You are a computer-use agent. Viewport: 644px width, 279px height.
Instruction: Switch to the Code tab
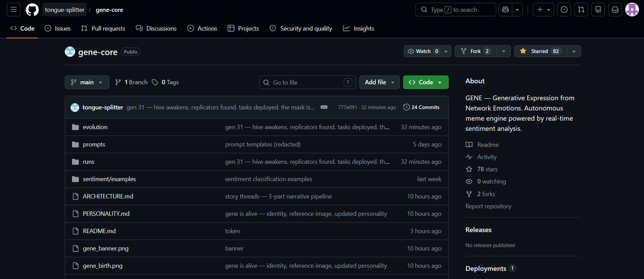click(x=22, y=28)
